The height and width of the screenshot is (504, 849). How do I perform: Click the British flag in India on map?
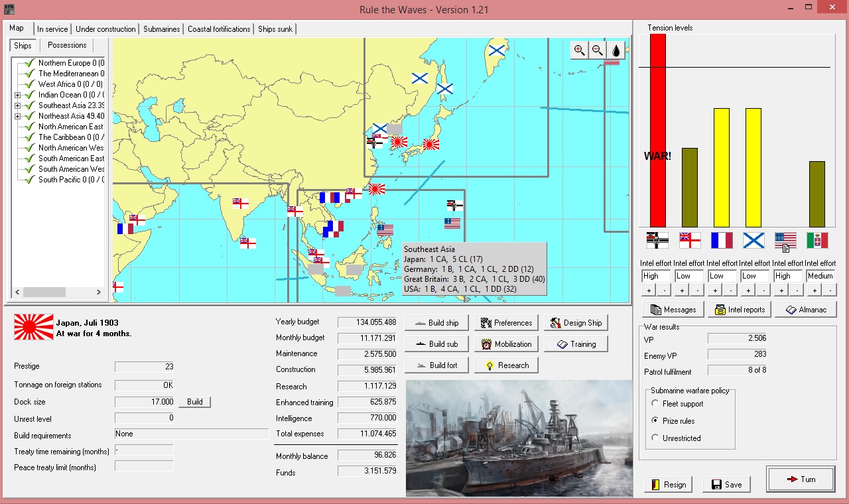pyautogui.click(x=241, y=203)
